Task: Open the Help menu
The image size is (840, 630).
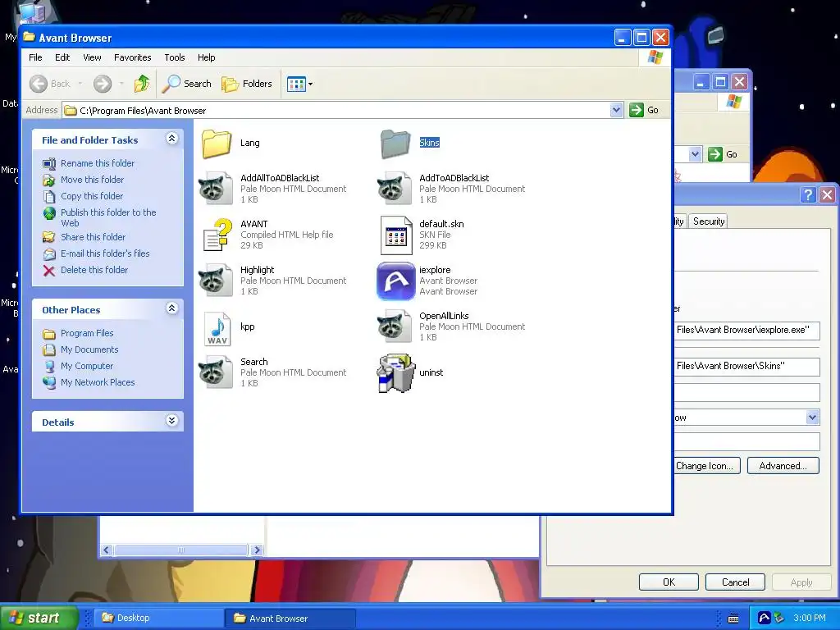Action: [206, 57]
